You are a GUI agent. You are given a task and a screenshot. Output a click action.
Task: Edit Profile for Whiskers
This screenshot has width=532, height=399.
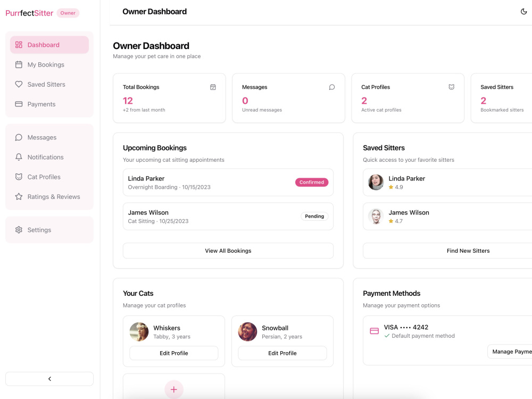pyautogui.click(x=174, y=353)
